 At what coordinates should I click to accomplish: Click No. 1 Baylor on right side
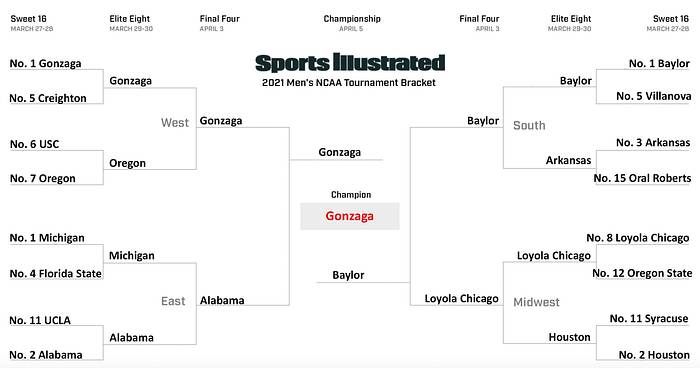pyautogui.click(x=659, y=63)
